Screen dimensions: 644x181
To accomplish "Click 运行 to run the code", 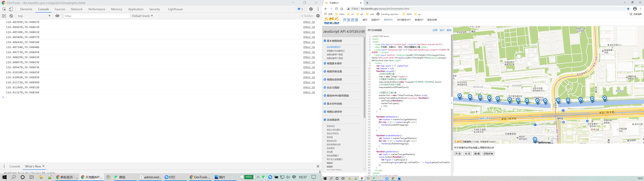I will click(x=442, y=30).
